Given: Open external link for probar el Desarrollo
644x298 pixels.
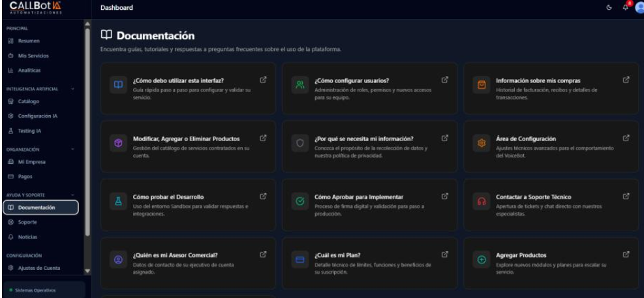Looking at the screenshot, I should click(x=263, y=196).
